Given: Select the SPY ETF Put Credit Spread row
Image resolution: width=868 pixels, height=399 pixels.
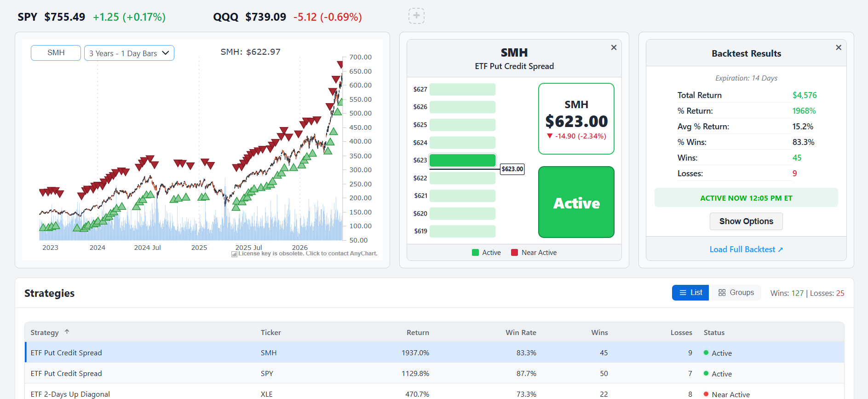Looking at the screenshot, I should tap(434, 373).
